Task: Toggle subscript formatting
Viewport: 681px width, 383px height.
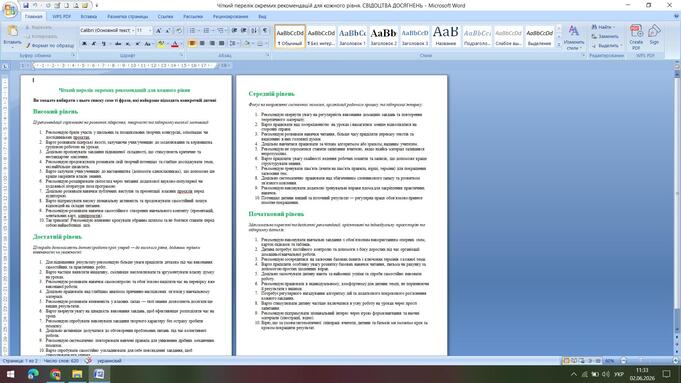Action: (x=128, y=43)
